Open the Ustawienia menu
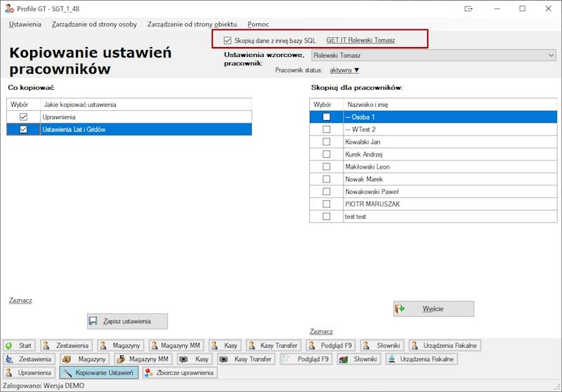 click(25, 25)
